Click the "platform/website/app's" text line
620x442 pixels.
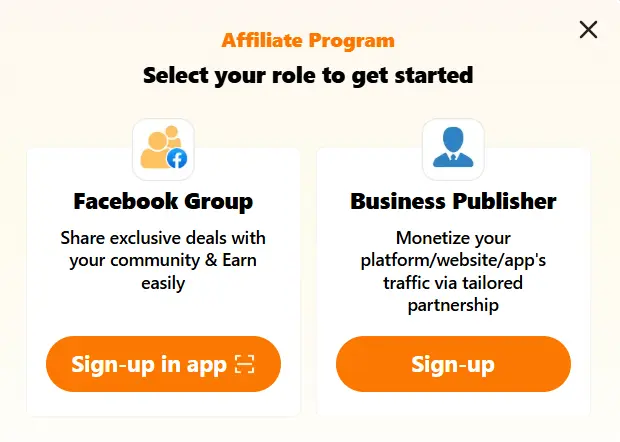coord(453,260)
